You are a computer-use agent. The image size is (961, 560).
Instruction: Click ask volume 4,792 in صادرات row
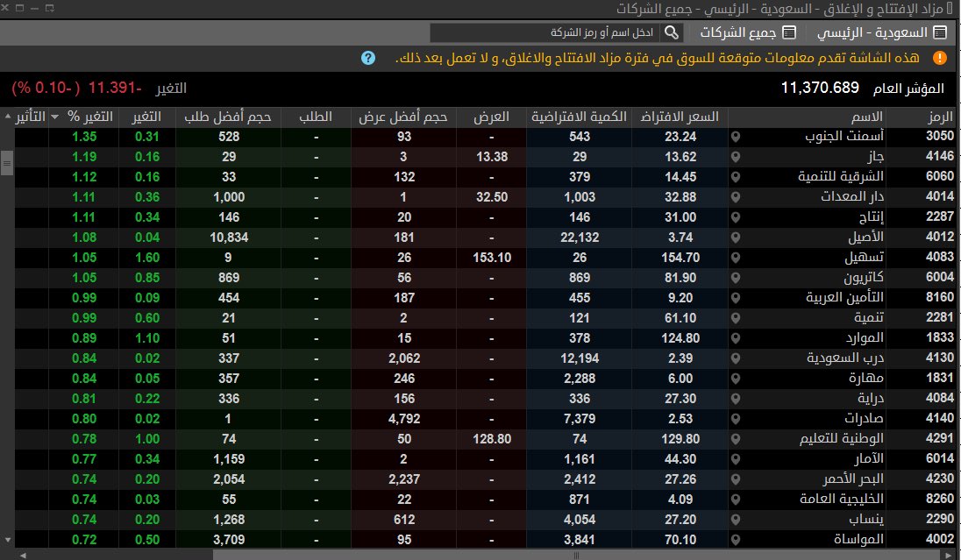404,419
